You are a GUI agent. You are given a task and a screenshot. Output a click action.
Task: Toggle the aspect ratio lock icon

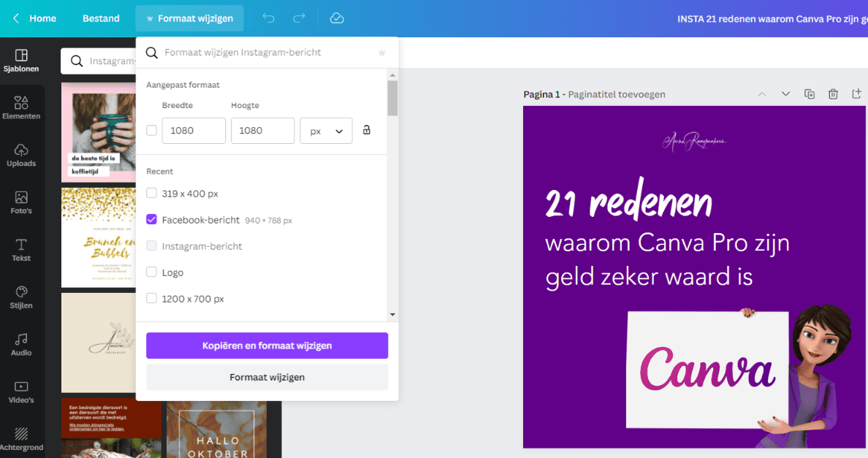tap(367, 130)
